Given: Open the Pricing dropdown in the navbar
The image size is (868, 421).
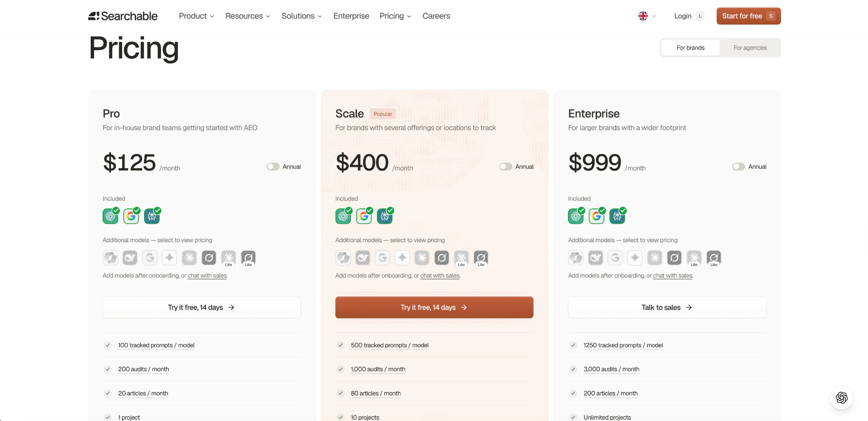Looking at the screenshot, I should pos(395,16).
